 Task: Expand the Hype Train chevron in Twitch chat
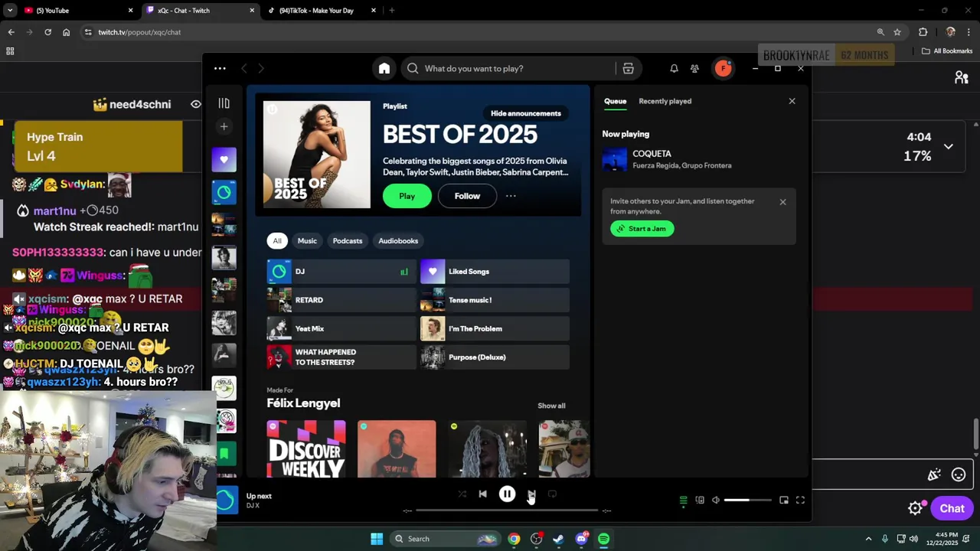pyautogui.click(x=948, y=146)
